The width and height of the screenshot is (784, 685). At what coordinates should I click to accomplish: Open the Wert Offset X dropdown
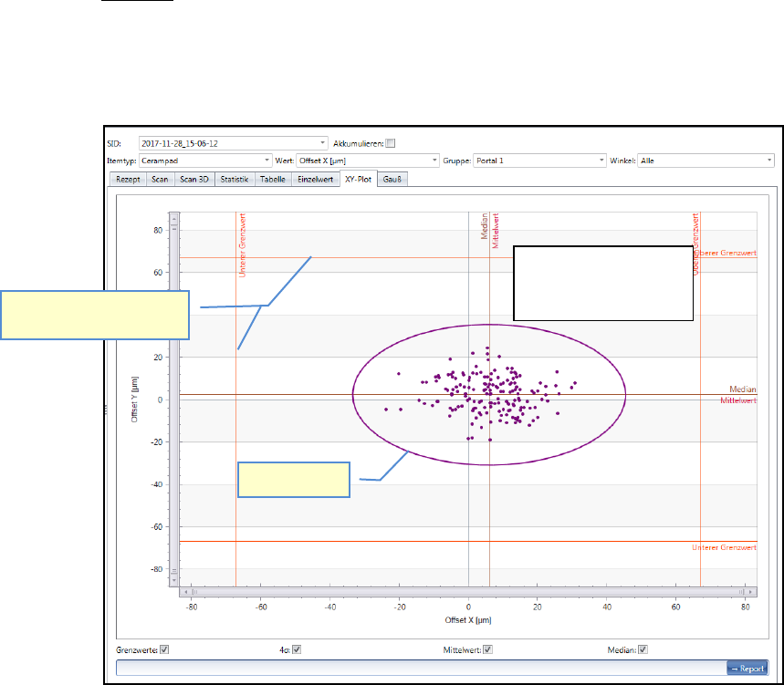(434, 161)
